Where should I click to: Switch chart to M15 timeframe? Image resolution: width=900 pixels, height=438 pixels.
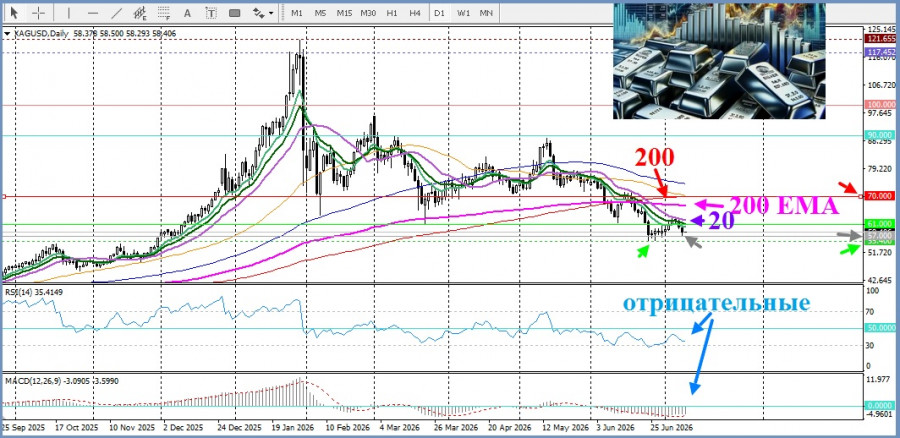coord(344,13)
